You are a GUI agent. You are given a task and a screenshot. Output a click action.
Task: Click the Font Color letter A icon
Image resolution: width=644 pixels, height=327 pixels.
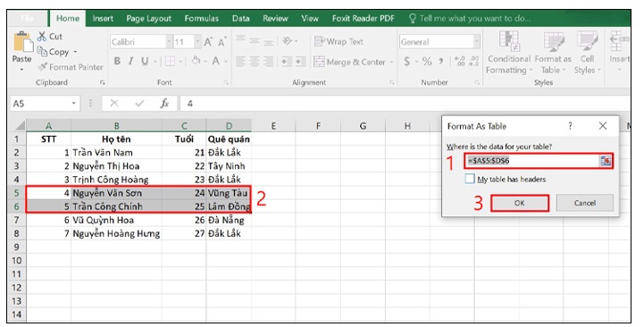215,62
